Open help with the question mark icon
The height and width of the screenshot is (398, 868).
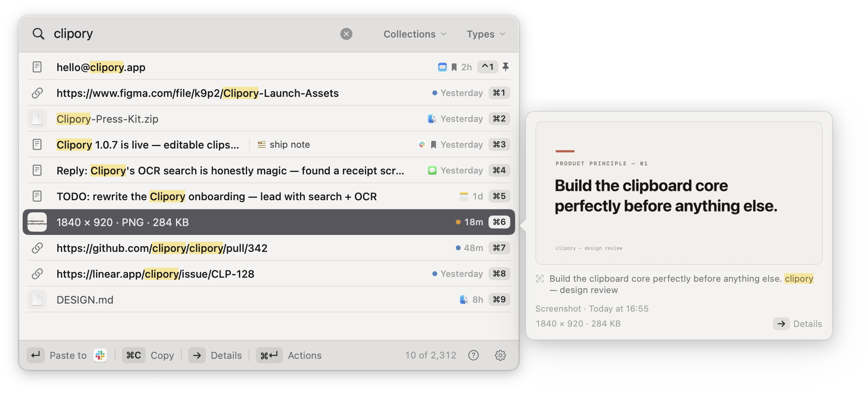click(x=474, y=355)
